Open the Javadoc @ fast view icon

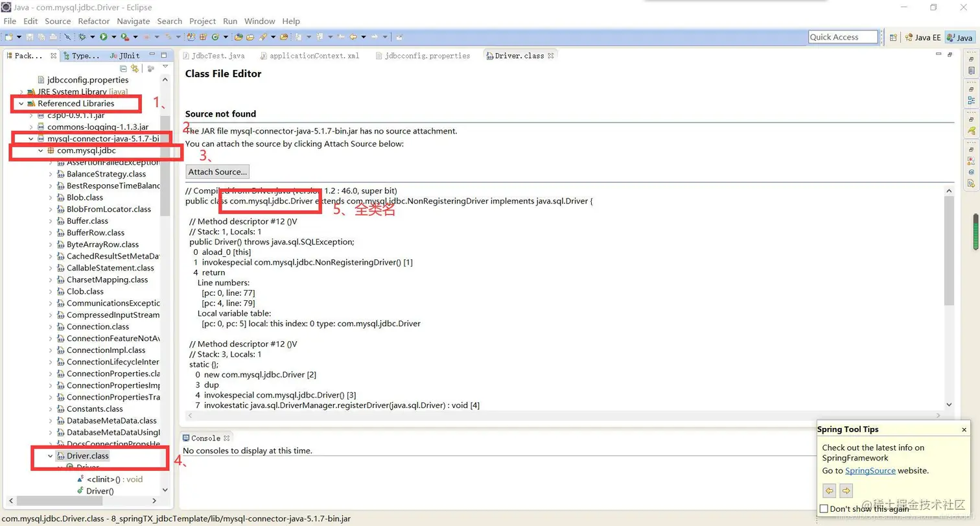coord(971,172)
